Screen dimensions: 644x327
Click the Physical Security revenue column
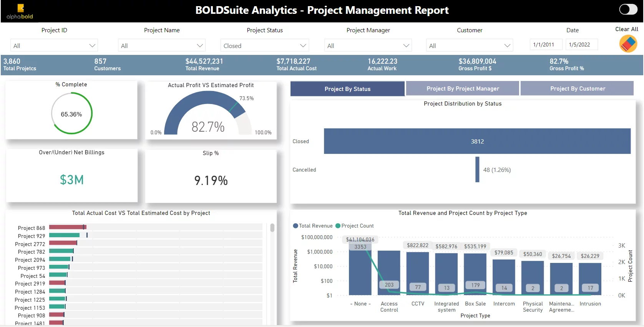533,278
